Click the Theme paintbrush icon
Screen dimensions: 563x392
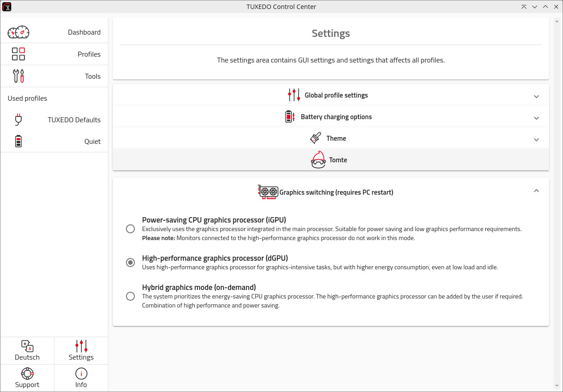click(316, 138)
